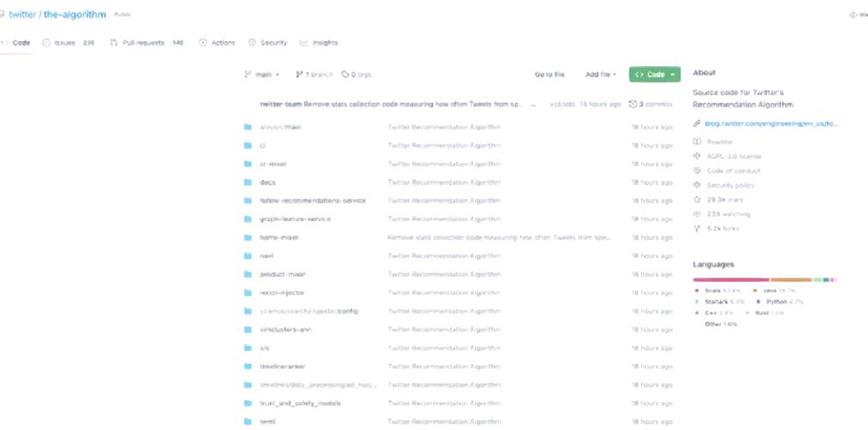Open the Insights tab
868x430 pixels.
pos(319,43)
